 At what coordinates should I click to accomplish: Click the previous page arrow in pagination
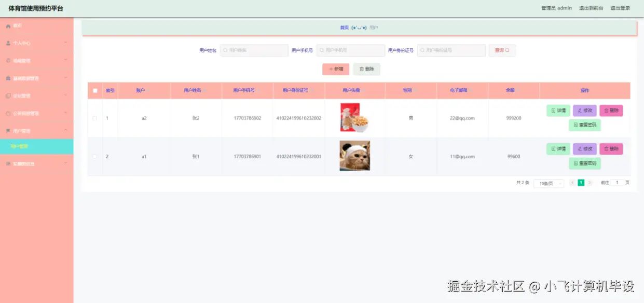[x=573, y=183]
